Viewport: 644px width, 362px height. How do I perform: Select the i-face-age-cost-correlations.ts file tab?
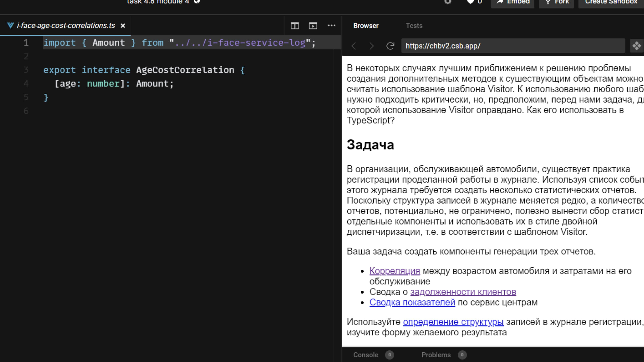[x=66, y=25]
